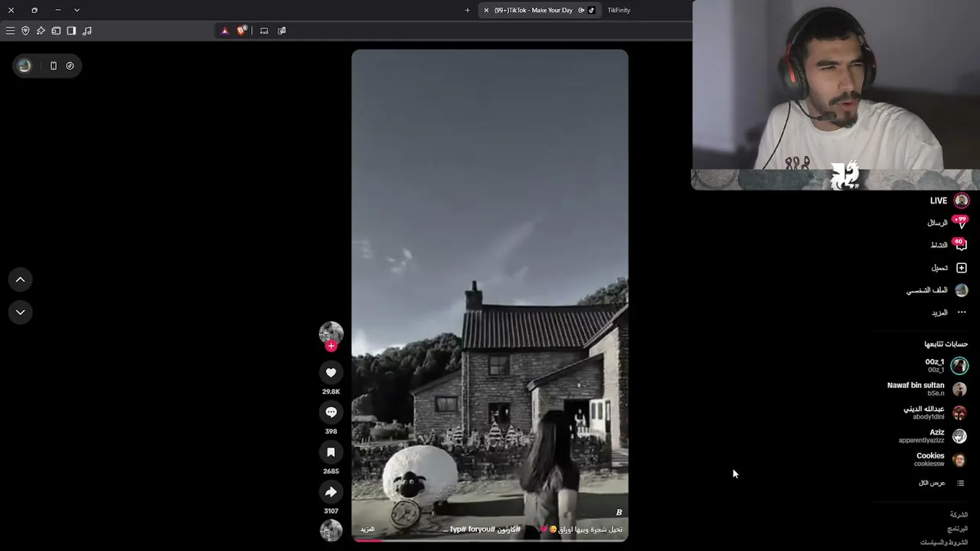Open the upload (تحميل) option
This screenshot has height=551, width=980.
tap(949, 268)
